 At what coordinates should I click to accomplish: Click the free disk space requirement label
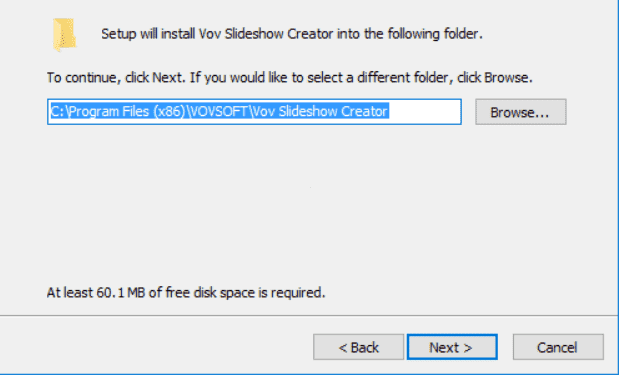click(x=186, y=292)
